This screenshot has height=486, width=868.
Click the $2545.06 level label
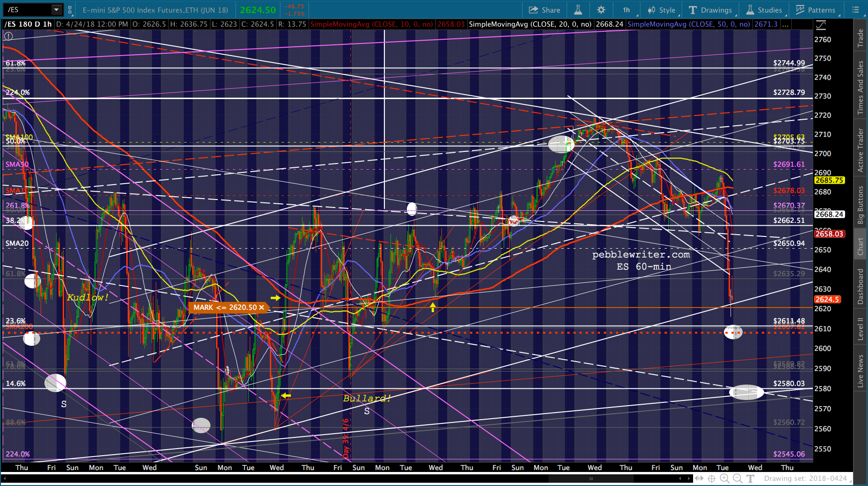point(789,454)
